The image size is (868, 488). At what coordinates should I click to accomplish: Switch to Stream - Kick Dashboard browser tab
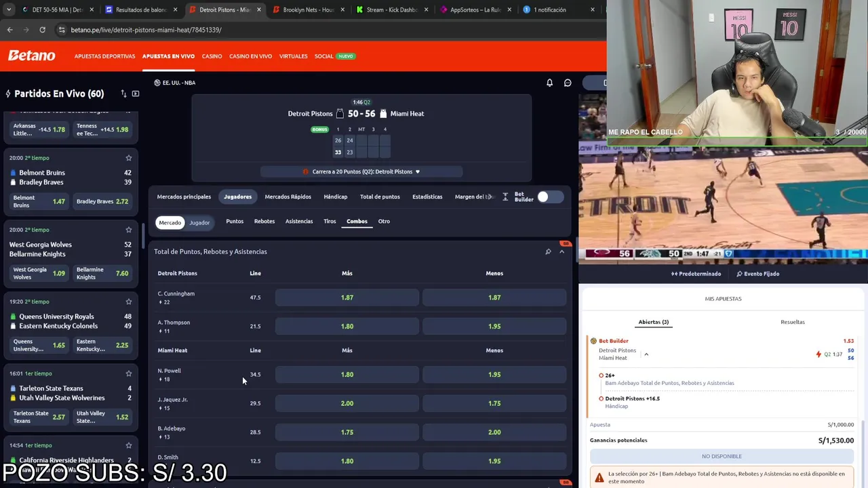click(392, 9)
